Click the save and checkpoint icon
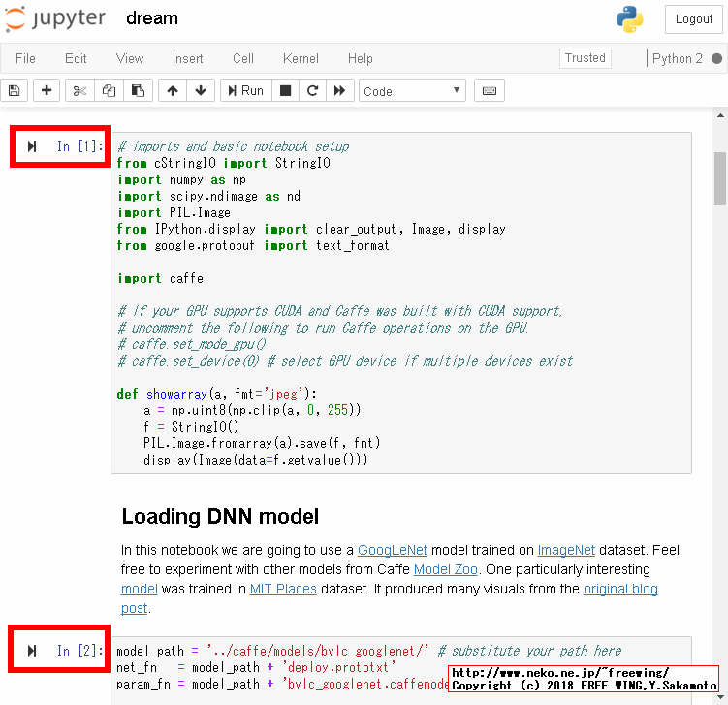The height and width of the screenshot is (705, 728). click(15, 91)
